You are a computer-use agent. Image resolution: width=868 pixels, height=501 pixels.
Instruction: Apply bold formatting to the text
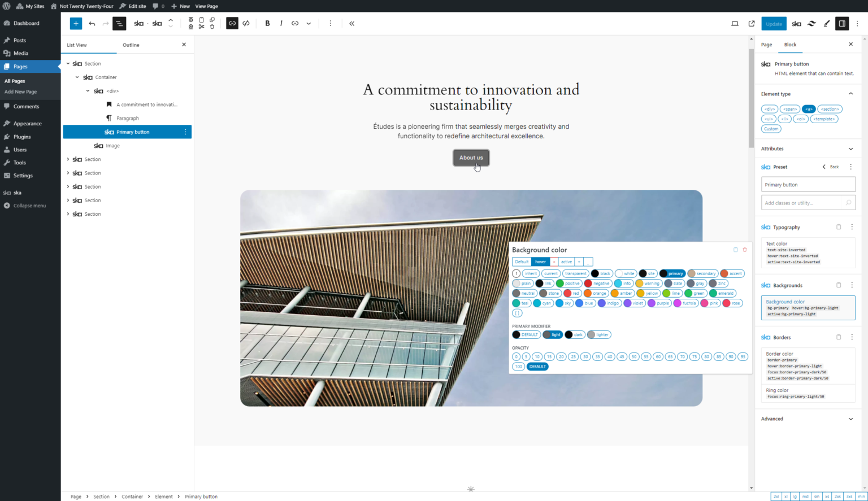[267, 23]
